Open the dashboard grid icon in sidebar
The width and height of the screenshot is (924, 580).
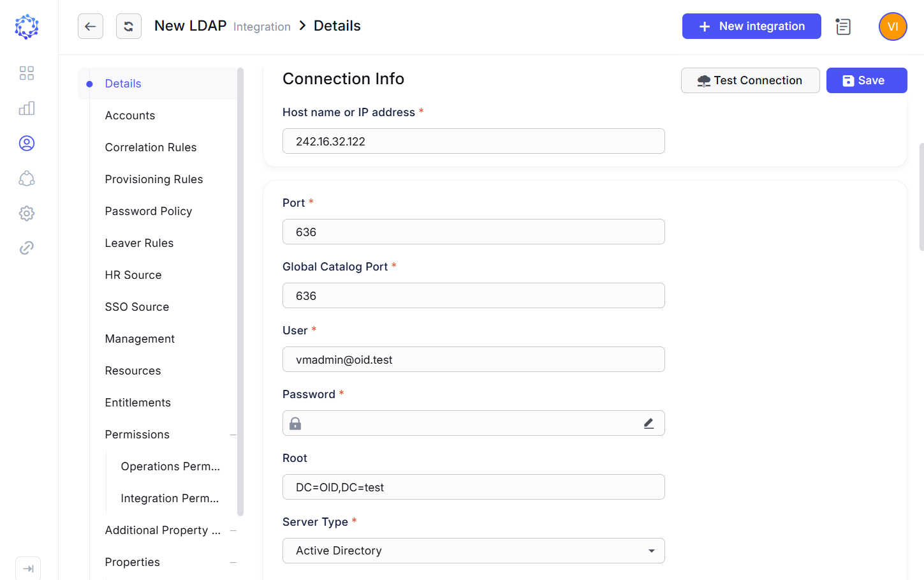pos(26,73)
